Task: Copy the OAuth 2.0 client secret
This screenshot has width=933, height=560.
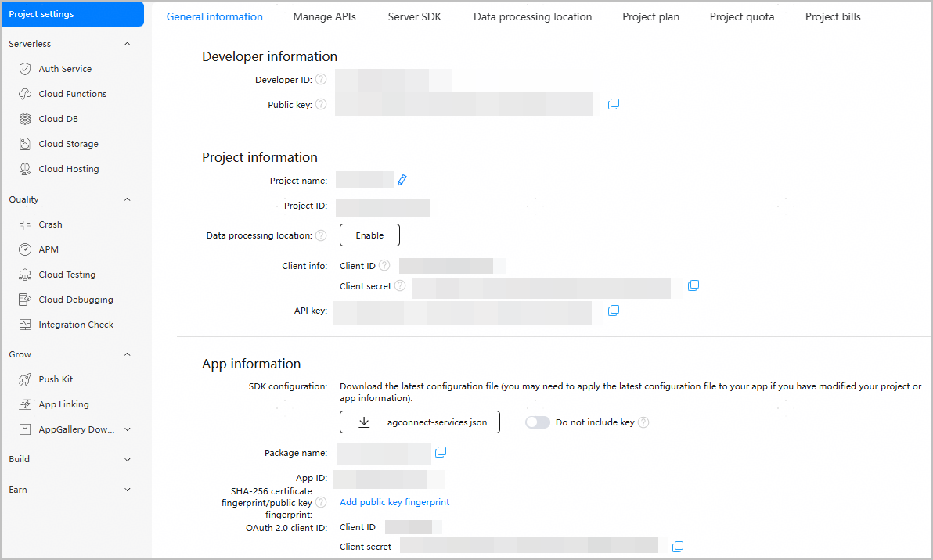Action: [679, 546]
